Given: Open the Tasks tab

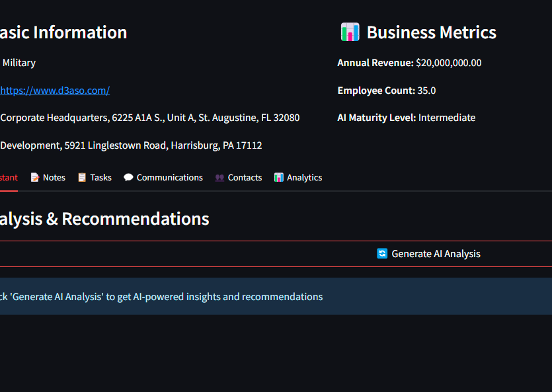Looking at the screenshot, I should click(x=100, y=178).
